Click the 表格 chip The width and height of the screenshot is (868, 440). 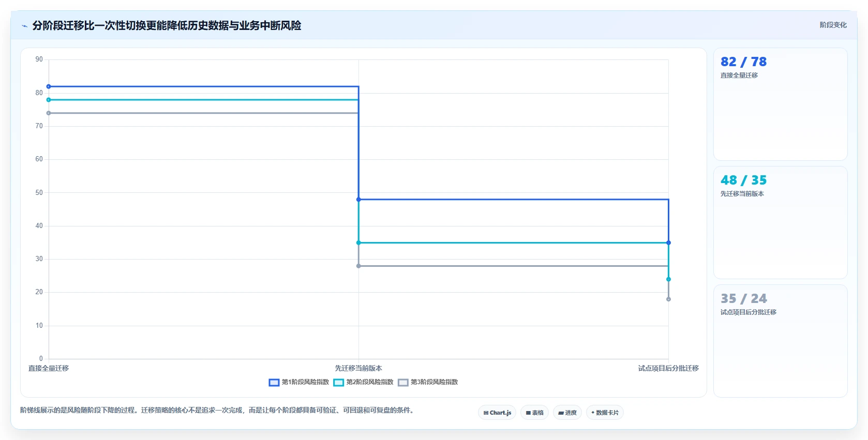point(535,413)
